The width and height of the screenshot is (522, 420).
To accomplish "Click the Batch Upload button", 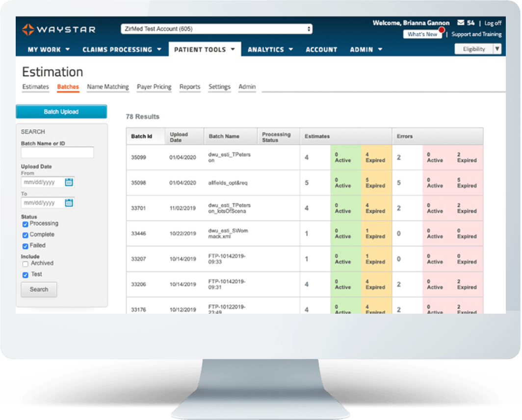I will [x=61, y=111].
